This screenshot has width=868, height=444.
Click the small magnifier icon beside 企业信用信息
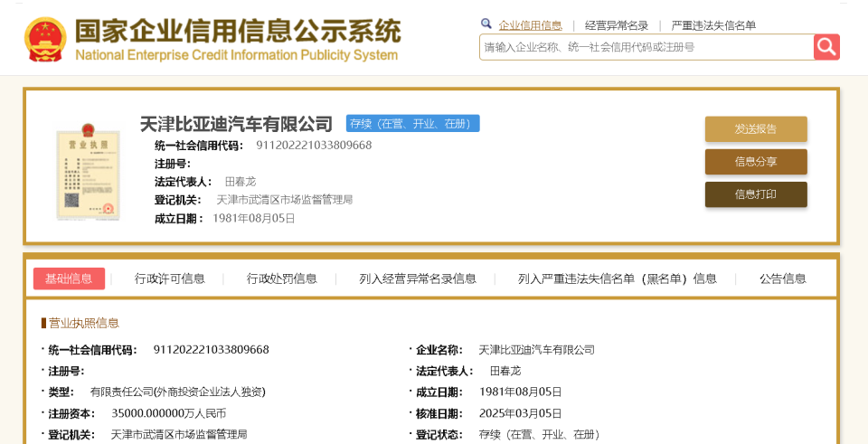(x=486, y=24)
